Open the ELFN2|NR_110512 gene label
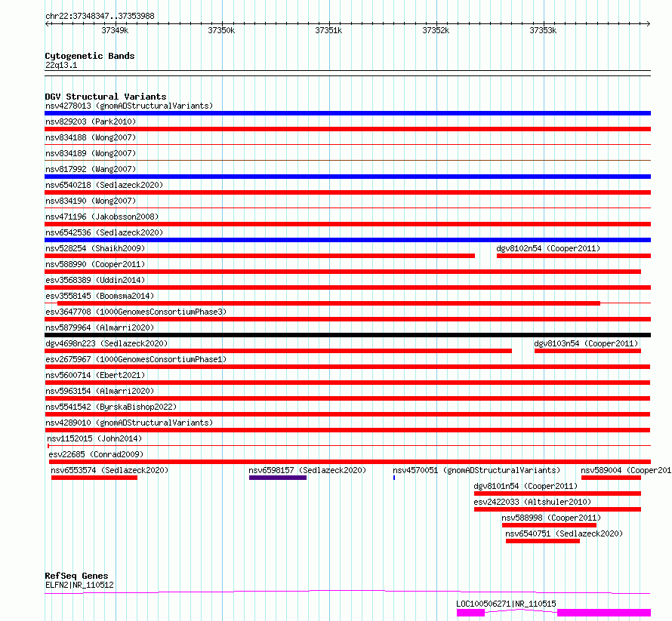The width and height of the screenshot is (672, 621). 79,585
